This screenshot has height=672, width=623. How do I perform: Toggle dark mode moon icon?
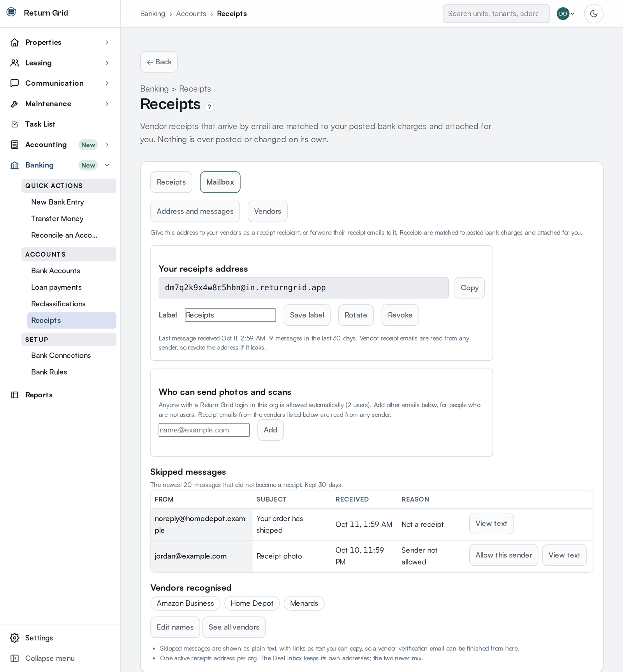[593, 14]
